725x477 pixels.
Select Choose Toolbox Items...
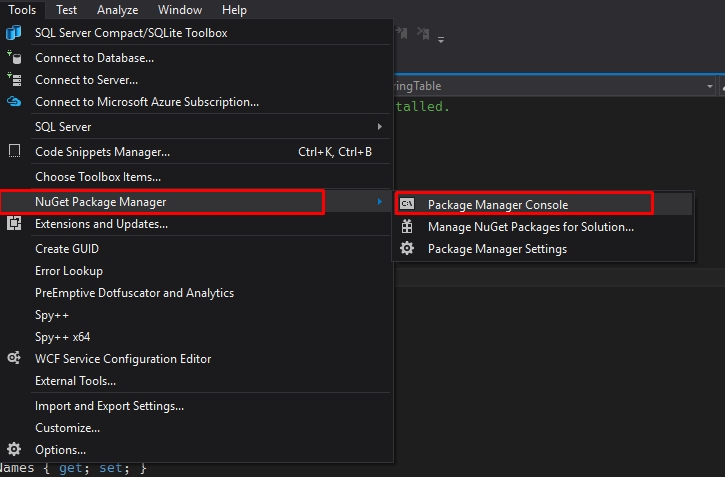click(x=197, y=177)
